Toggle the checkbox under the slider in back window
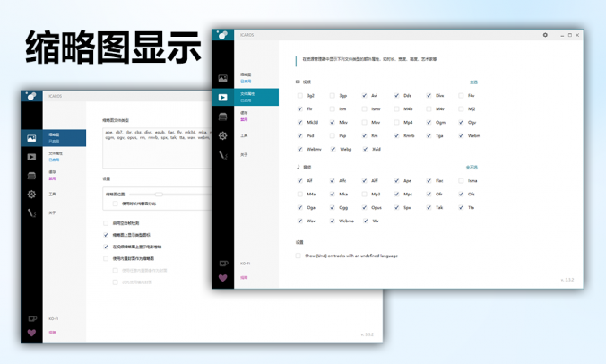The width and height of the screenshot is (606, 364). pyautogui.click(x=115, y=204)
